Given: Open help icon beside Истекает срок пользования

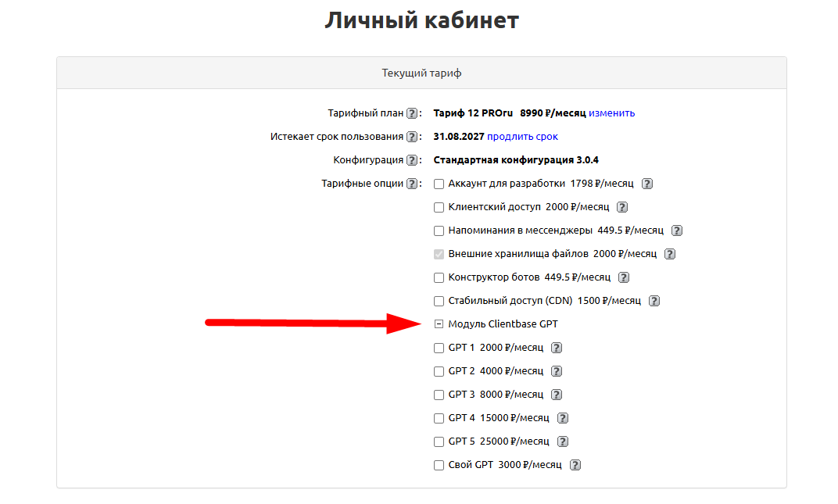Looking at the screenshot, I should pos(411,137).
